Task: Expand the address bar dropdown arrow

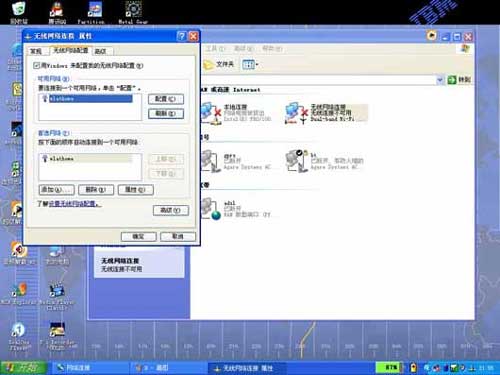Action: (x=440, y=80)
